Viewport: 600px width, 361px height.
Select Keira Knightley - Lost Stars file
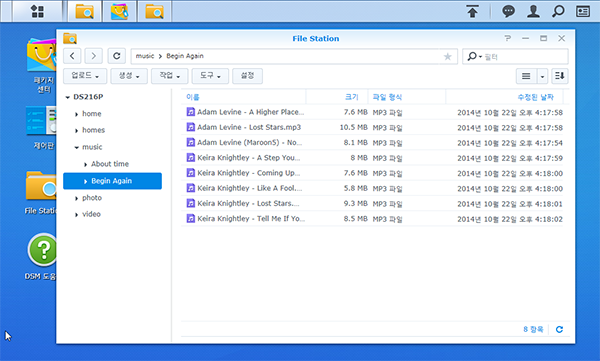pos(372,203)
